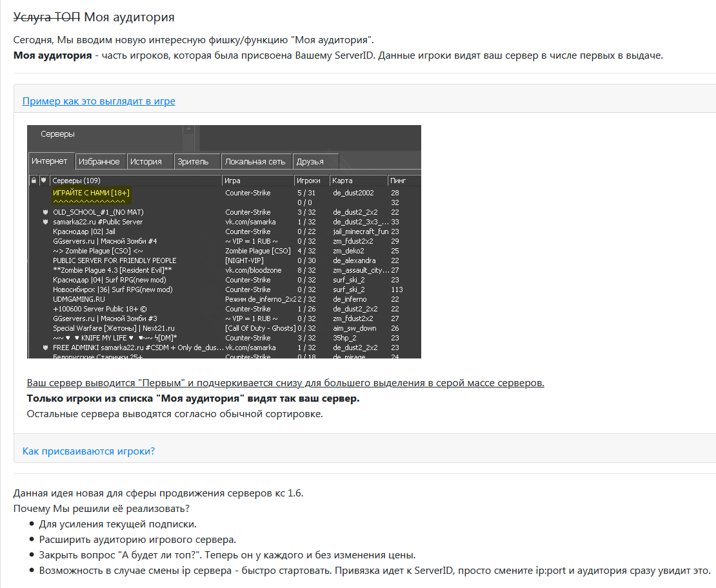Click the ping value 113
The height and width of the screenshot is (588, 716).
click(x=397, y=289)
